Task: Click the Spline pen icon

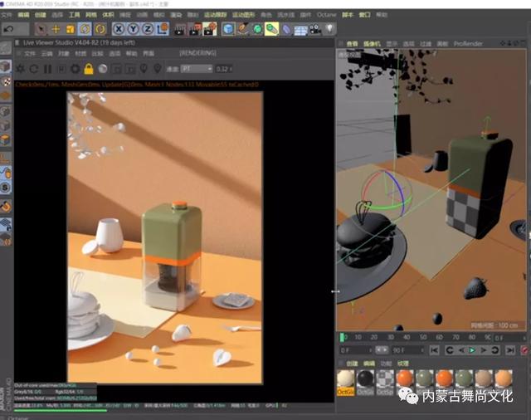Action: tap(243, 29)
